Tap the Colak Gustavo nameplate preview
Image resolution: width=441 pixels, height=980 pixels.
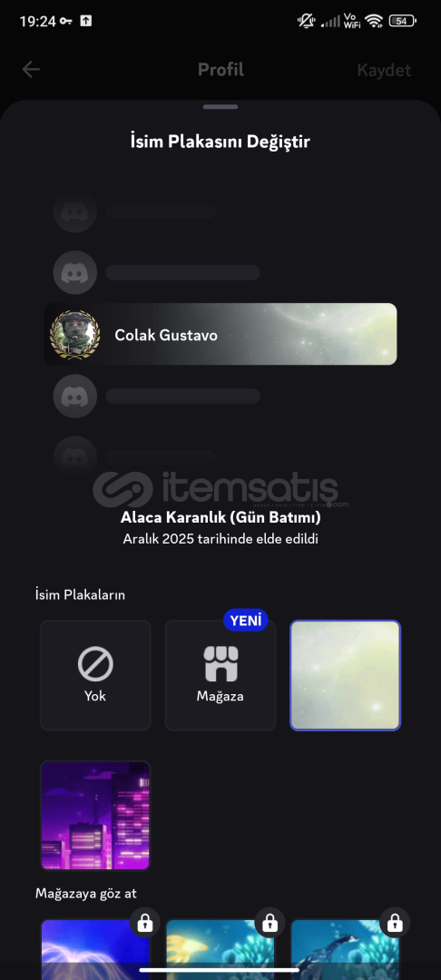click(220, 334)
